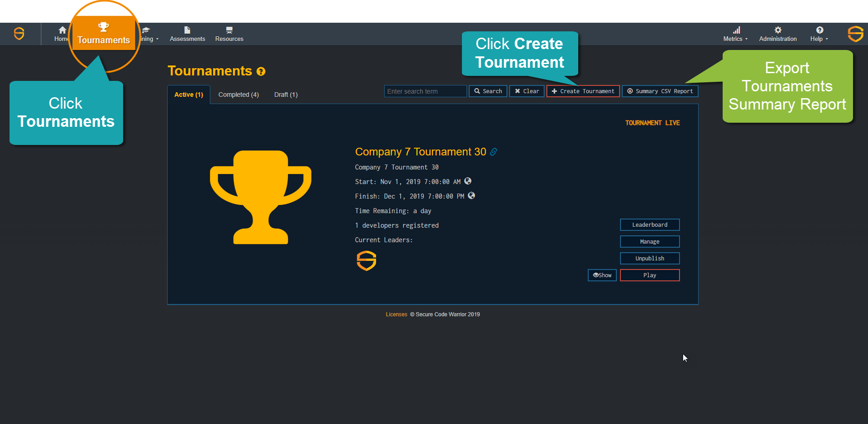Click the globe icon next to the start time
Screen dimensions: 868x424
pos(468,181)
